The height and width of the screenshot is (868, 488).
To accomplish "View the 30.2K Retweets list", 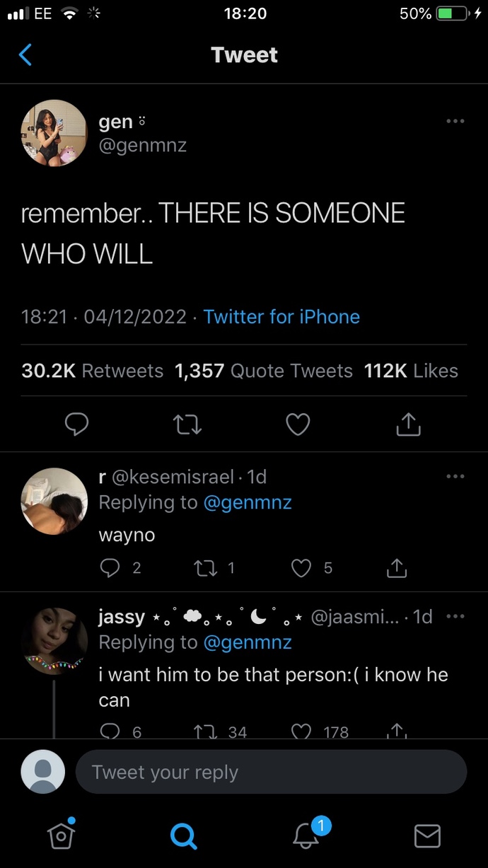I will [x=93, y=371].
